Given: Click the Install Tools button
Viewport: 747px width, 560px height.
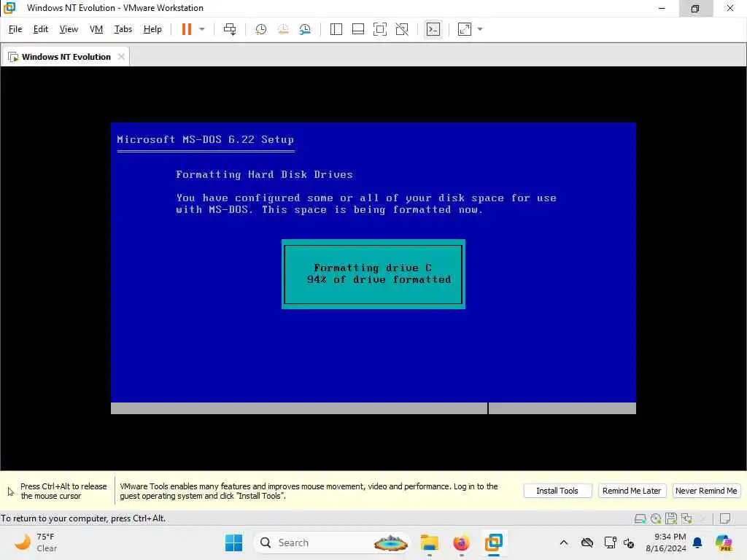Looking at the screenshot, I should click(x=557, y=491).
